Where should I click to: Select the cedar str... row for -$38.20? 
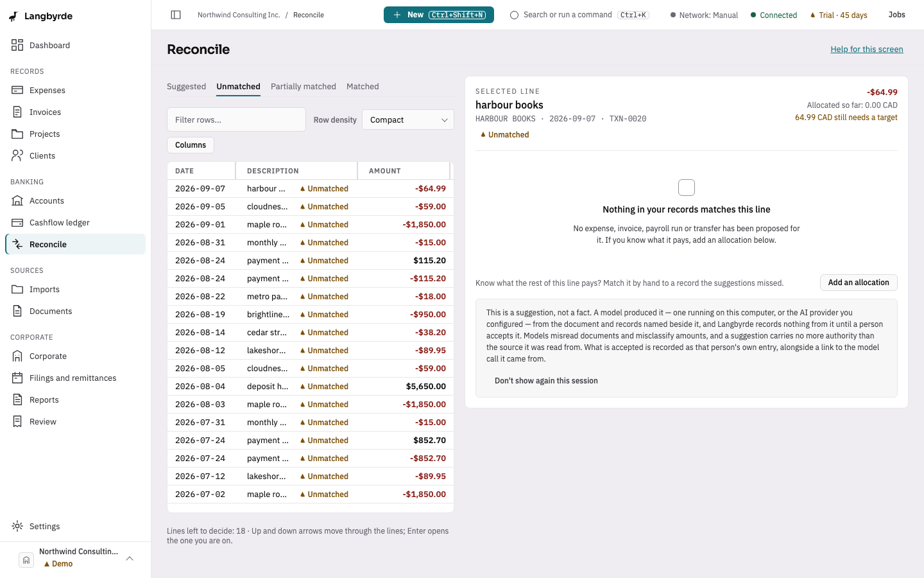pyautogui.click(x=311, y=333)
